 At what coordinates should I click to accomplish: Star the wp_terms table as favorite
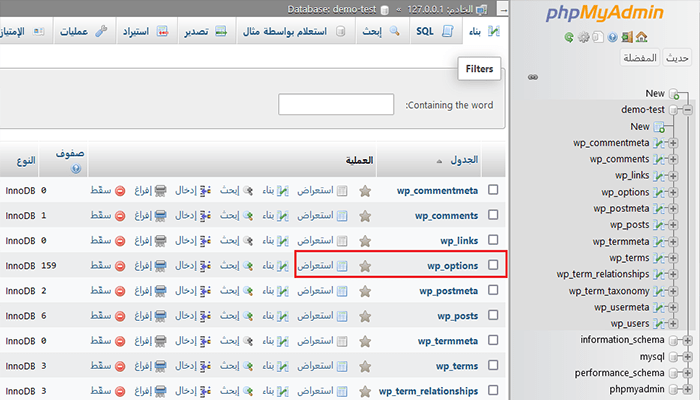pyautogui.click(x=365, y=367)
